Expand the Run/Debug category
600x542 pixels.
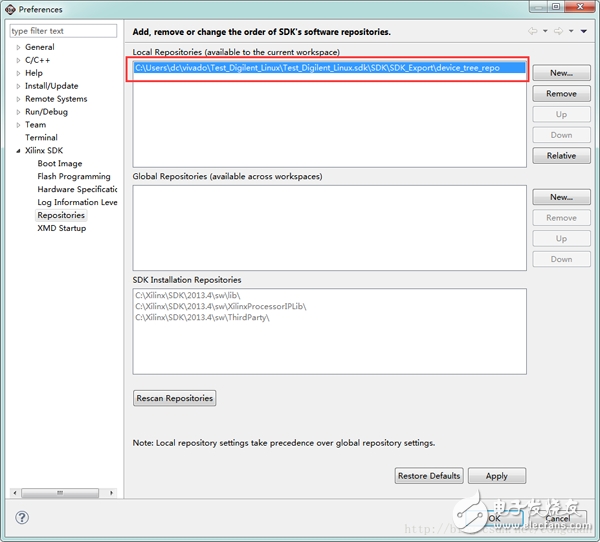(18, 112)
